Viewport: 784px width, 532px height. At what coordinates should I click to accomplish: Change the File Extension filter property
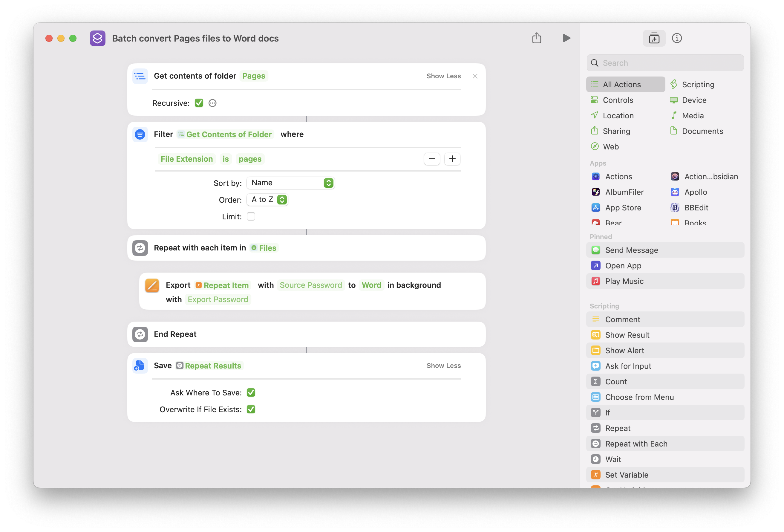(x=186, y=159)
